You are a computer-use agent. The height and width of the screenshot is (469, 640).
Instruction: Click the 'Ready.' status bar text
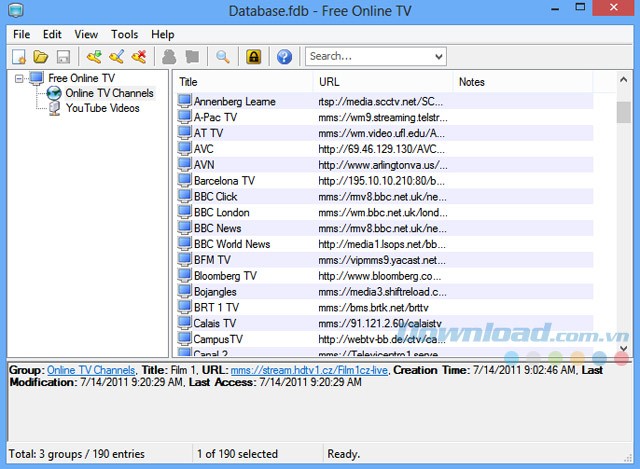coord(344,454)
